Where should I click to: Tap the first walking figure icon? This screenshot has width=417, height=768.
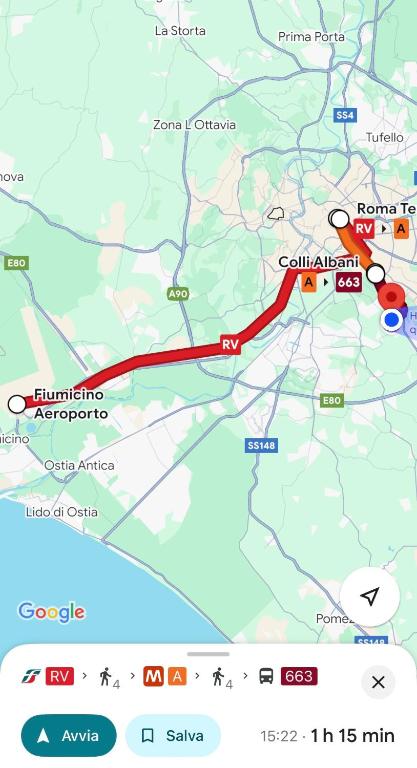click(x=108, y=678)
